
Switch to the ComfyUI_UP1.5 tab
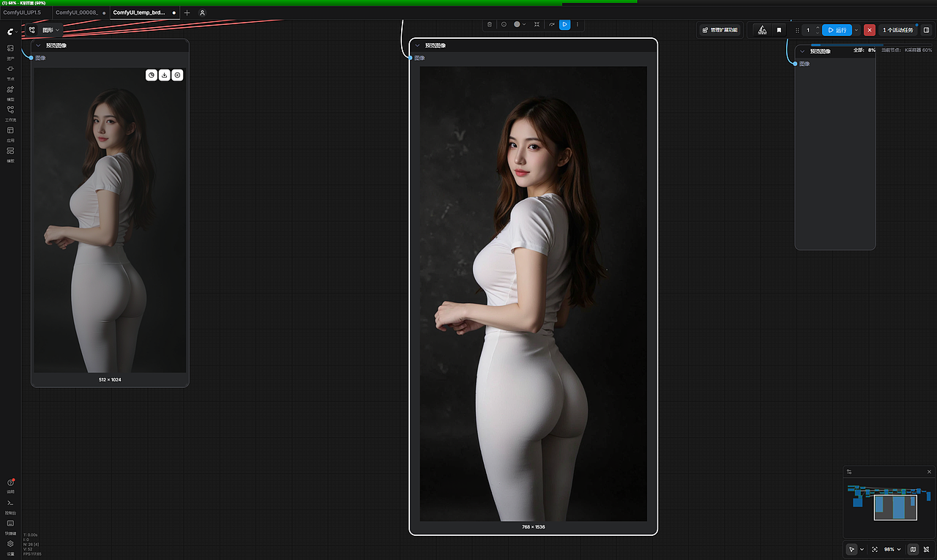click(x=22, y=12)
